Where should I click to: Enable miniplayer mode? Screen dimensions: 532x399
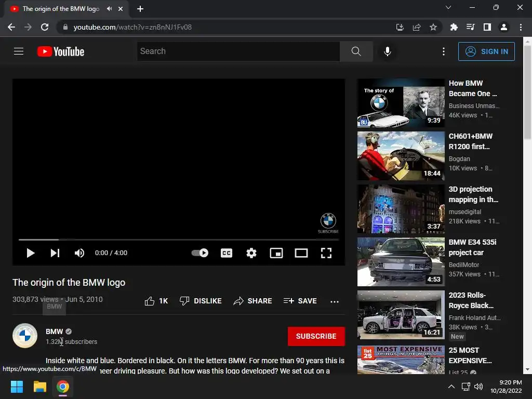276,253
